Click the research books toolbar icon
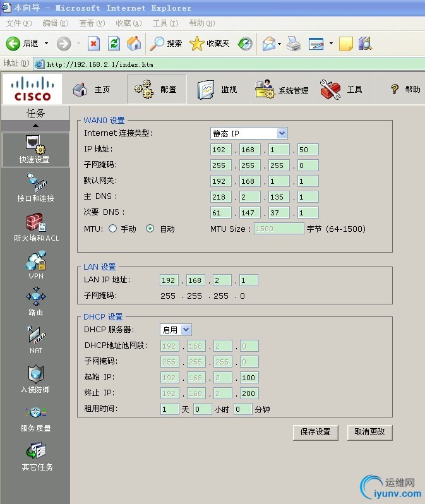The width and height of the screenshot is (425, 504). [365, 44]
